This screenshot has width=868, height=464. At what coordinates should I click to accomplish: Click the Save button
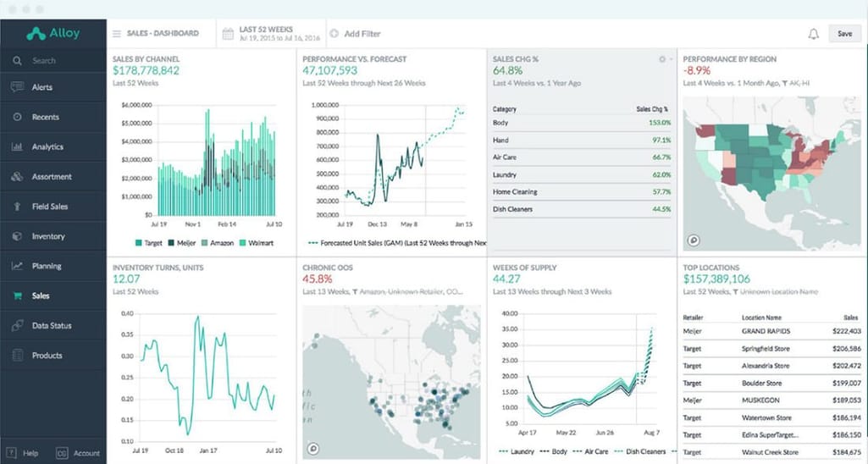click(x=844, y=34)
